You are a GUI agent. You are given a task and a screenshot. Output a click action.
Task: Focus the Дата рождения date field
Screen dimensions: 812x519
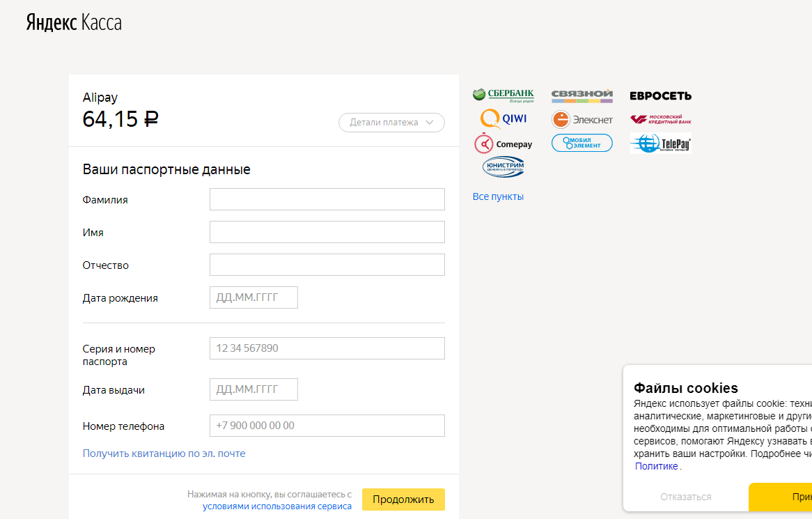pyautogui.click(x=253, y=297)
